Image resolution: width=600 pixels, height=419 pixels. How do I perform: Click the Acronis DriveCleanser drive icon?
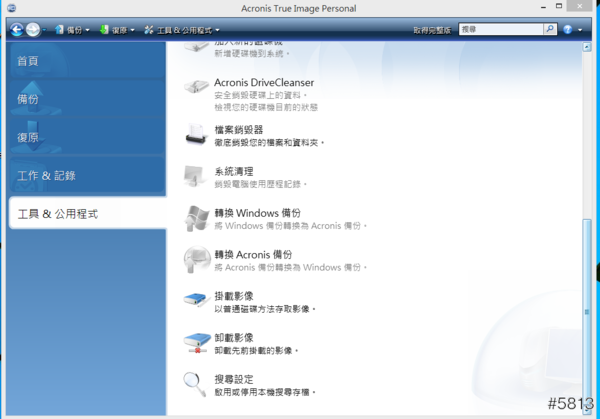tap(196, 86)
